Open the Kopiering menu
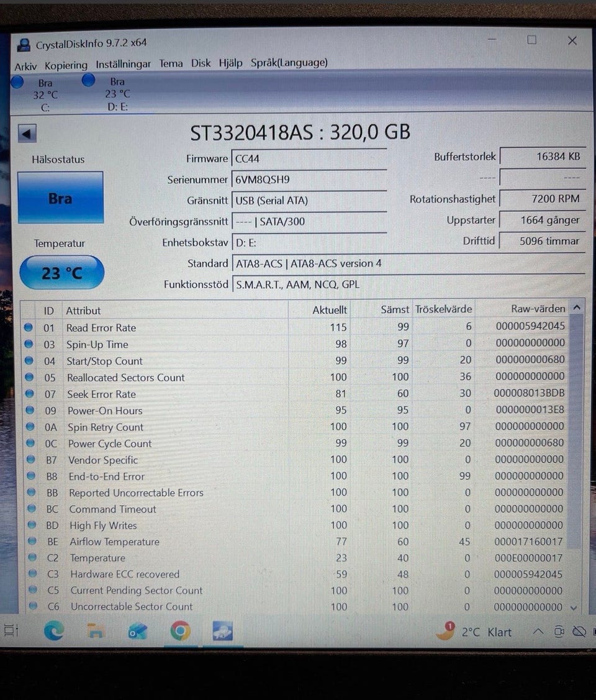Image resolution: width=596 pixels, height=700 pixels. click(x=66, y=65)
